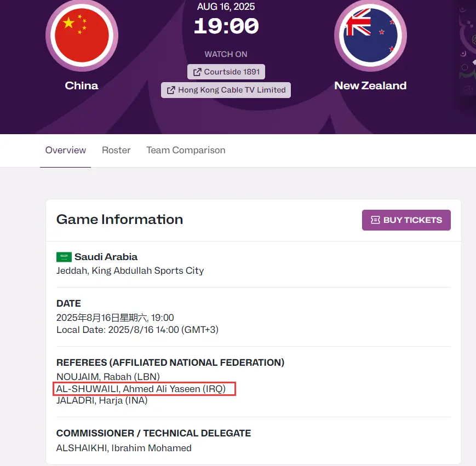Screen dimensions: 476x466
Task: Click the Game Information heading
Action: point(119,220)
